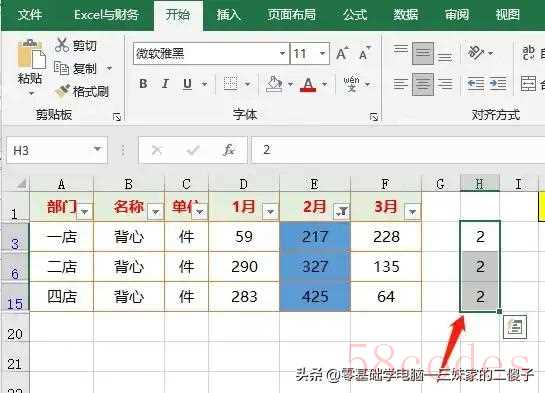545x393 pixels.
Task: Click the Select All corner triangle
Action: (x=22, y=183)
